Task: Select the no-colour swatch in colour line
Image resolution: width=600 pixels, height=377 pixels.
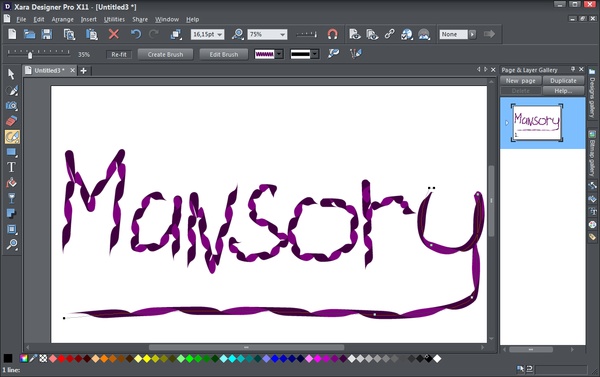Action: point(43,359)
